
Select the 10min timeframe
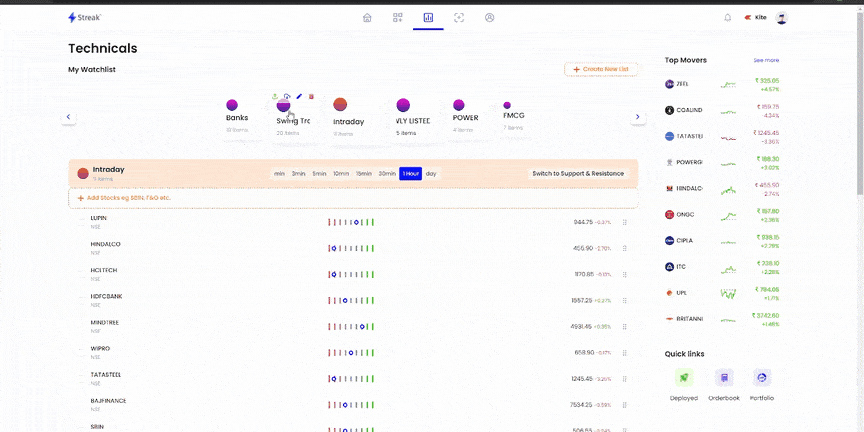click(341, 174)
